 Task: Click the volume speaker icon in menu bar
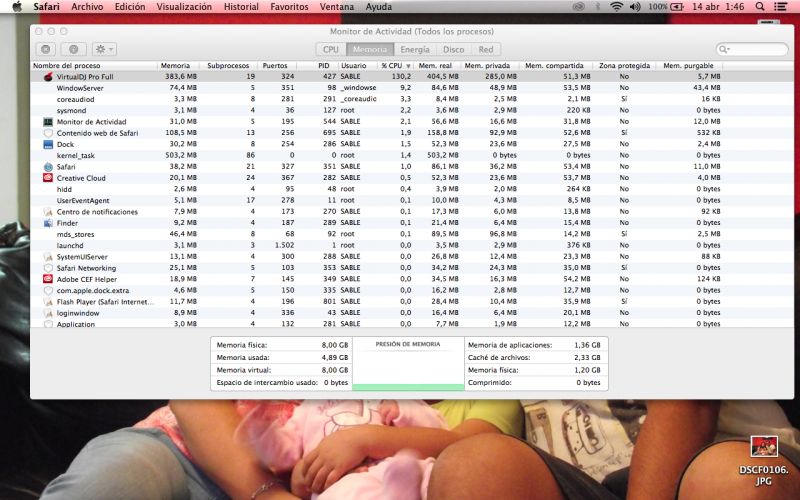635,7
